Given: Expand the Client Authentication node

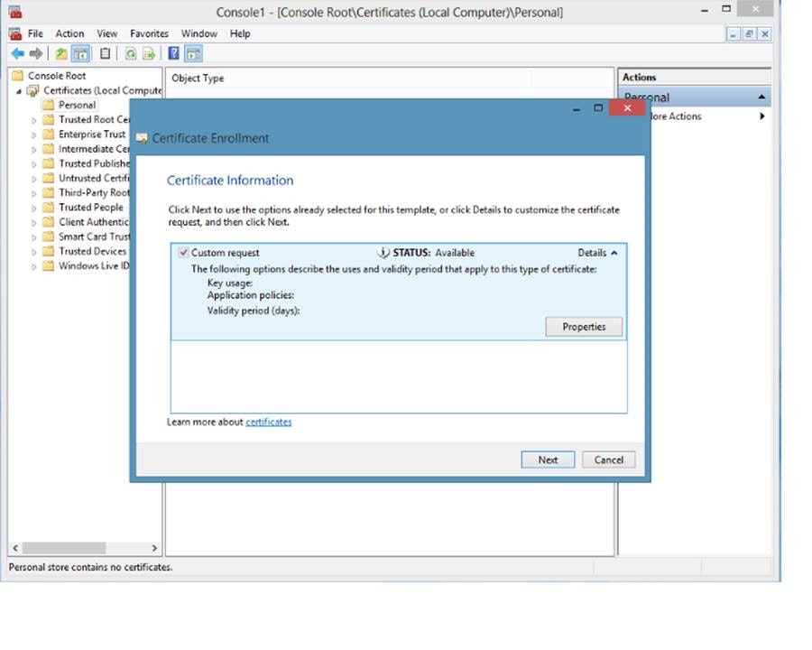Looking at the screenshot, I should click(x=33, y=222).
